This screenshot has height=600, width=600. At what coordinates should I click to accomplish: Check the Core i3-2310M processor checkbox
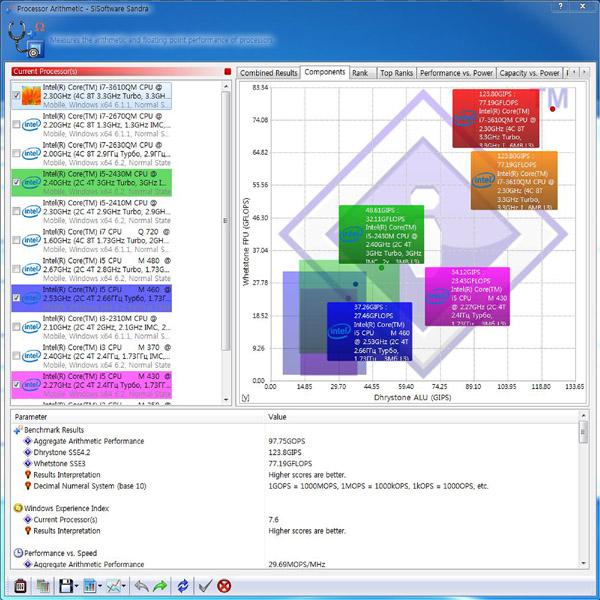[16, 327]
